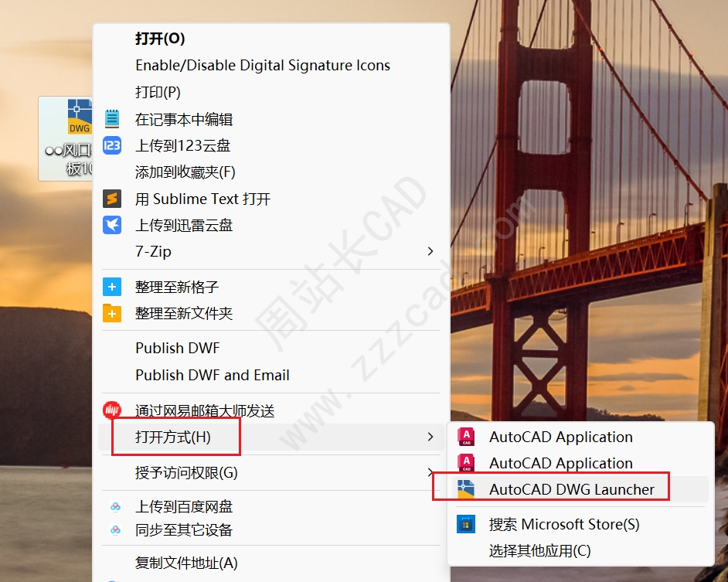728x582 pixels.
Task: Click the 123云盘 upload icon
Action: point(111,145)
